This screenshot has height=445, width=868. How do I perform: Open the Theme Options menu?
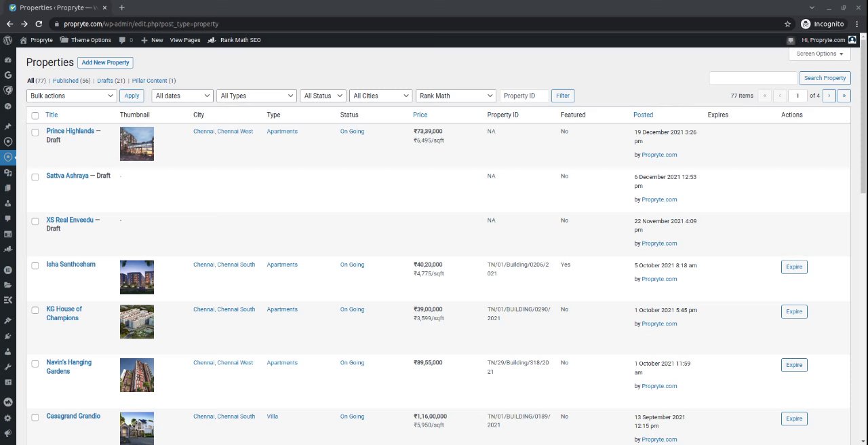tap(86, 40)
